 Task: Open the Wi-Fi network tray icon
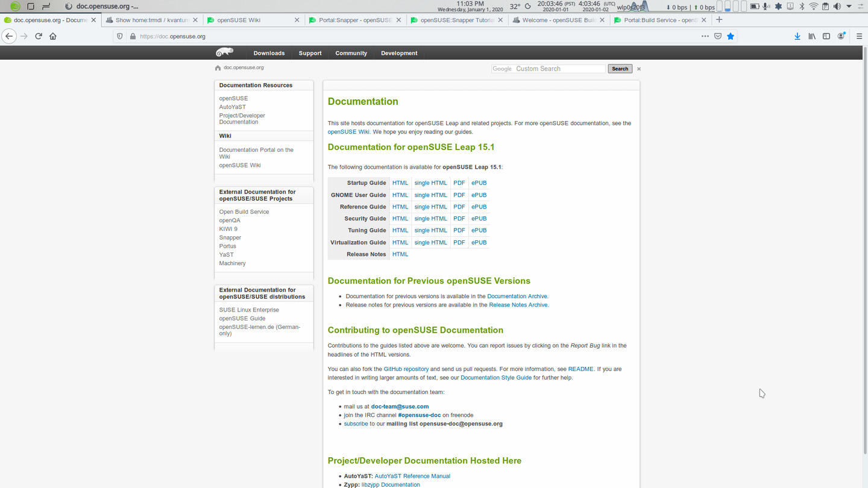coord(814,7)
